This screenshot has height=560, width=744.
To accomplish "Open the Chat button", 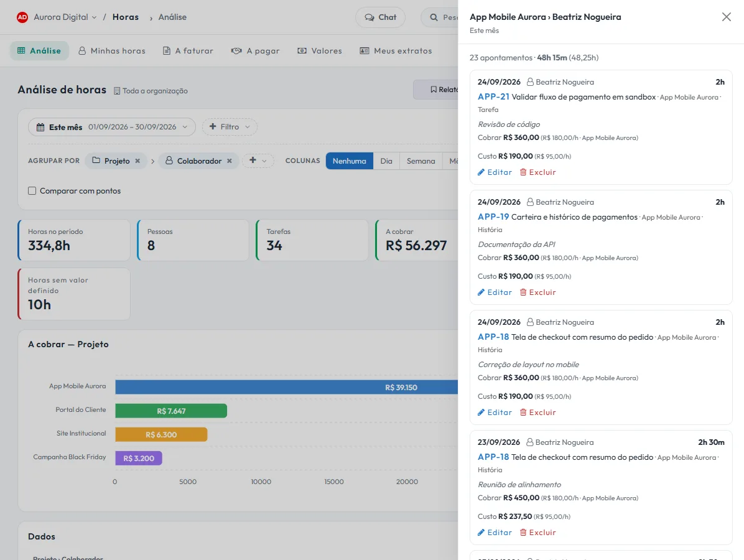I will pos(380,17).
